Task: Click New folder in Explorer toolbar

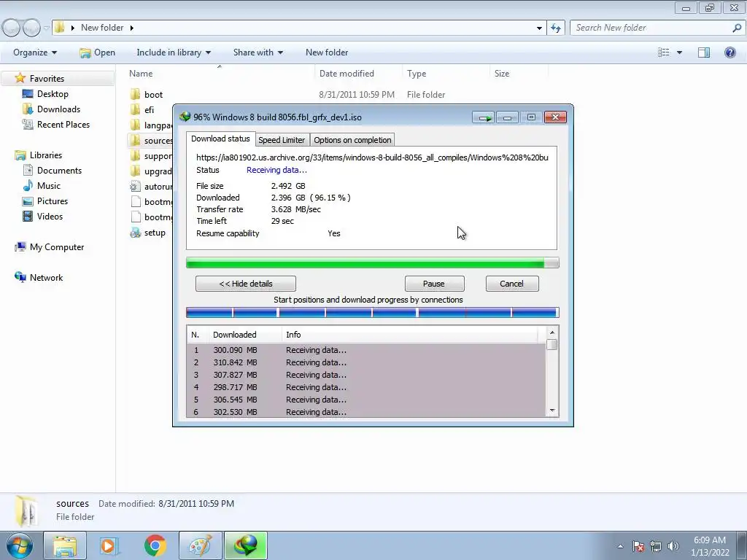Action: coord(327,52)
